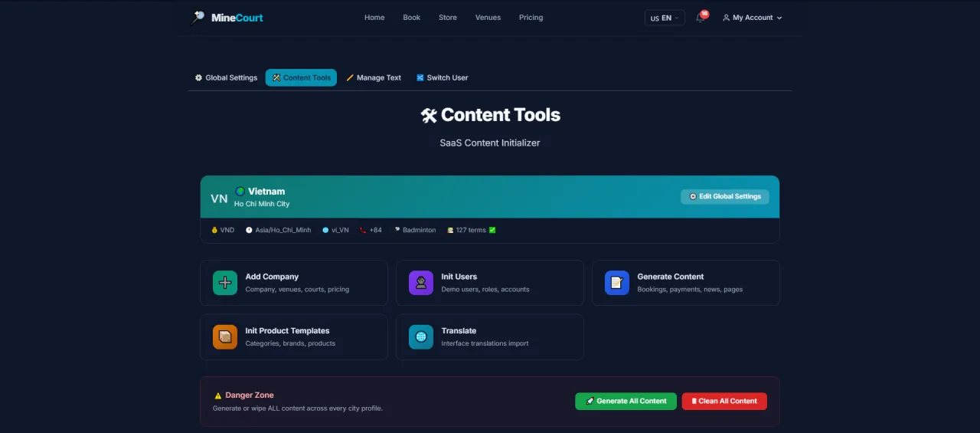Click the SaaS Content Initializer subtitle
The width and height of the screenshot is (980, 433).
(490, 143)
